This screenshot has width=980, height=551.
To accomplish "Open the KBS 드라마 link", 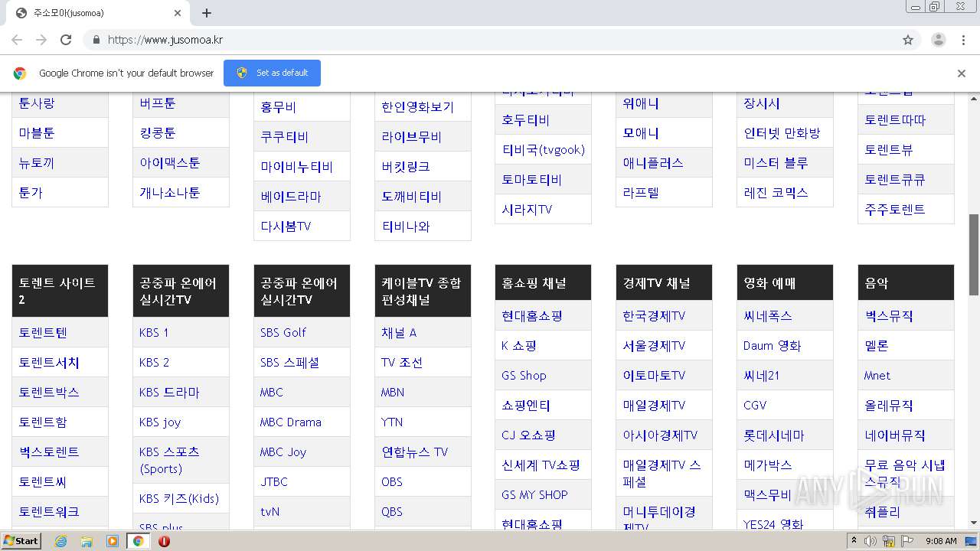I will (169, 393).
